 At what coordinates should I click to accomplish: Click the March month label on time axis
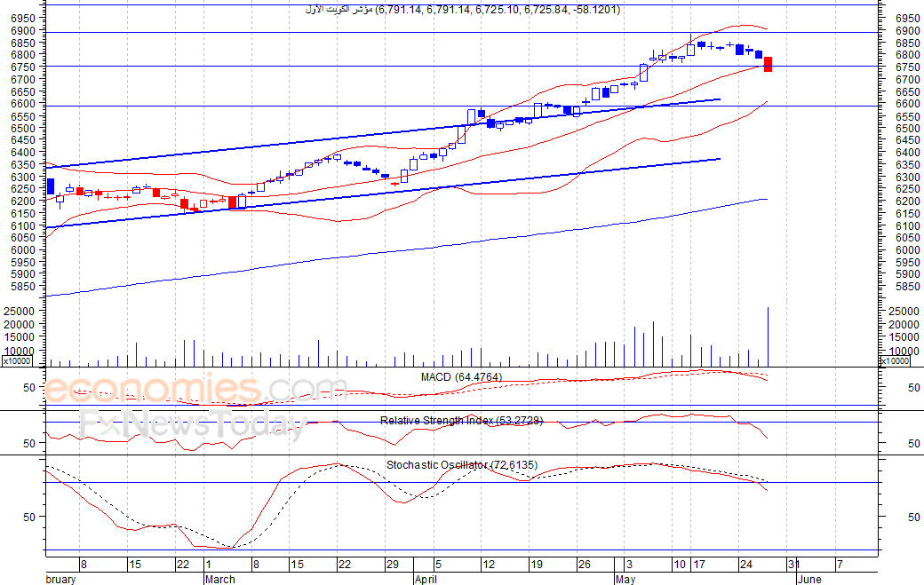coord(220,579)
